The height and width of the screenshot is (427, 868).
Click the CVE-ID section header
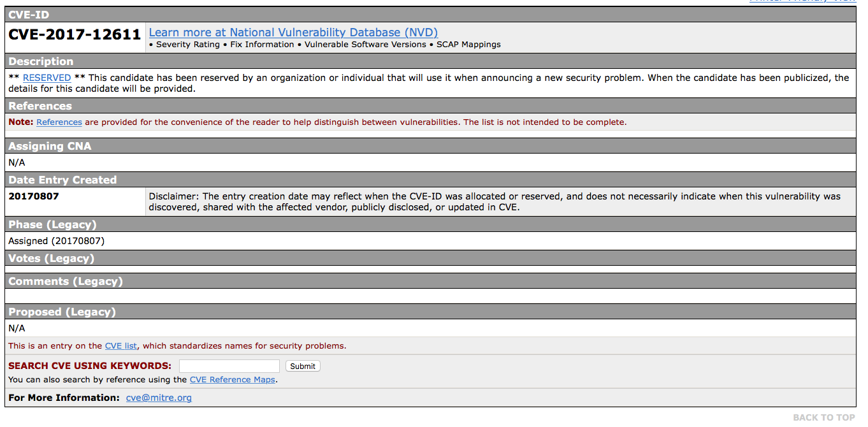tap(29, 15)
